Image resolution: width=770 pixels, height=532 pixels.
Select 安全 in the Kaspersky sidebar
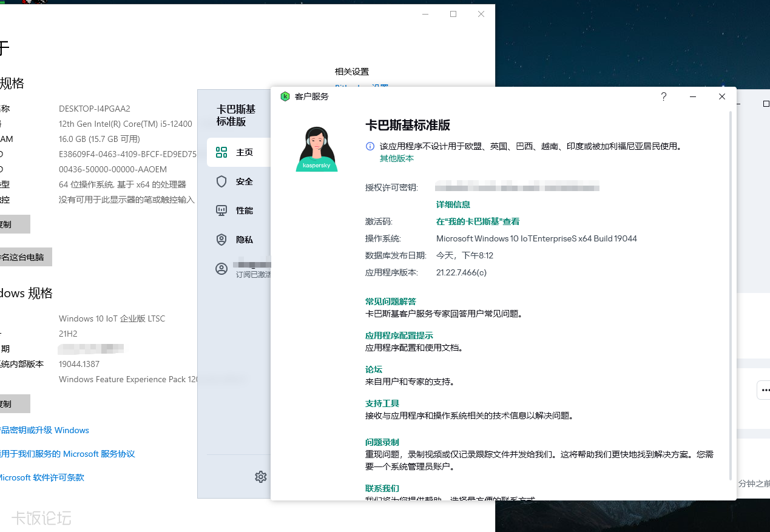point(245,181)
